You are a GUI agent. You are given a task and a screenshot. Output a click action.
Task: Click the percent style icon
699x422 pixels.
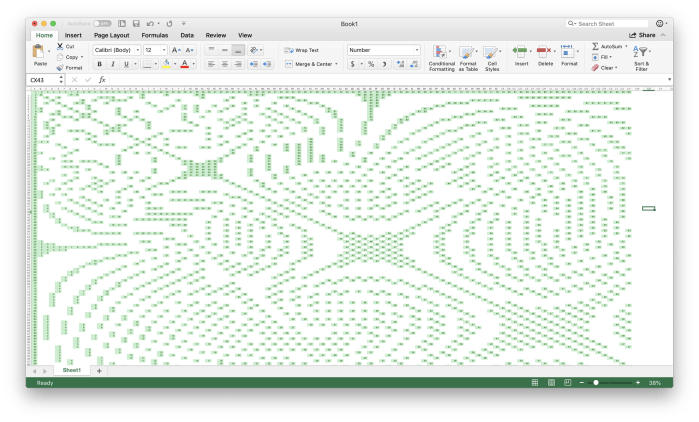tap(370, 64)
